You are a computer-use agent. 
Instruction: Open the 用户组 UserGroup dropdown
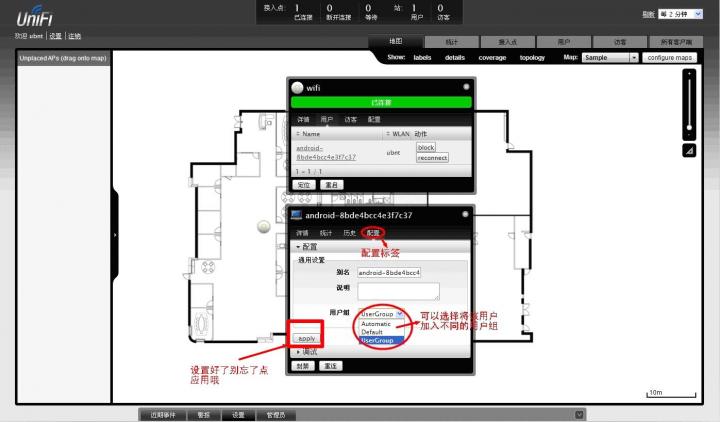pos(381,314)
